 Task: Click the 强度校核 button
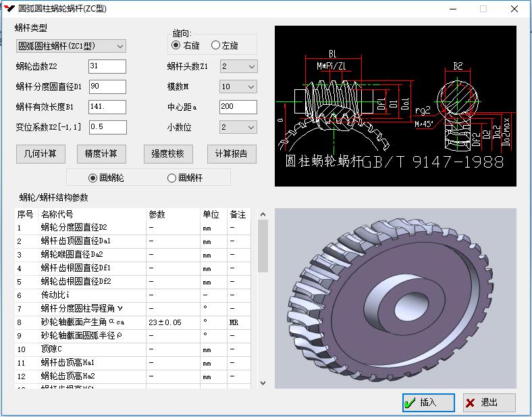pyautogui.click(x=168, y=153)
